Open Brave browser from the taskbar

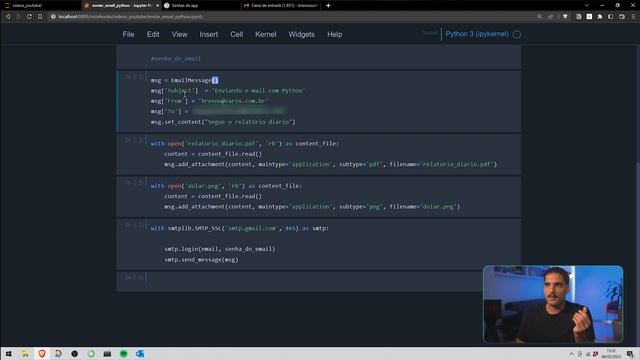click(x=42, y=353)
